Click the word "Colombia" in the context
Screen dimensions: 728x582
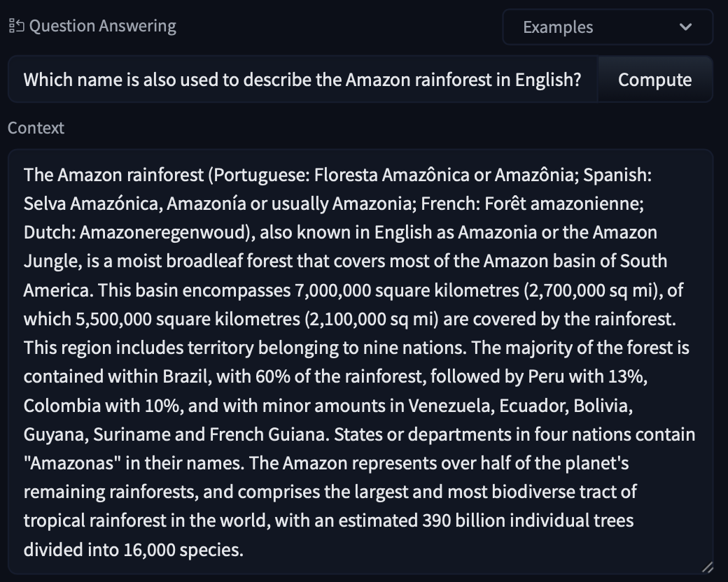click(57, 406)
